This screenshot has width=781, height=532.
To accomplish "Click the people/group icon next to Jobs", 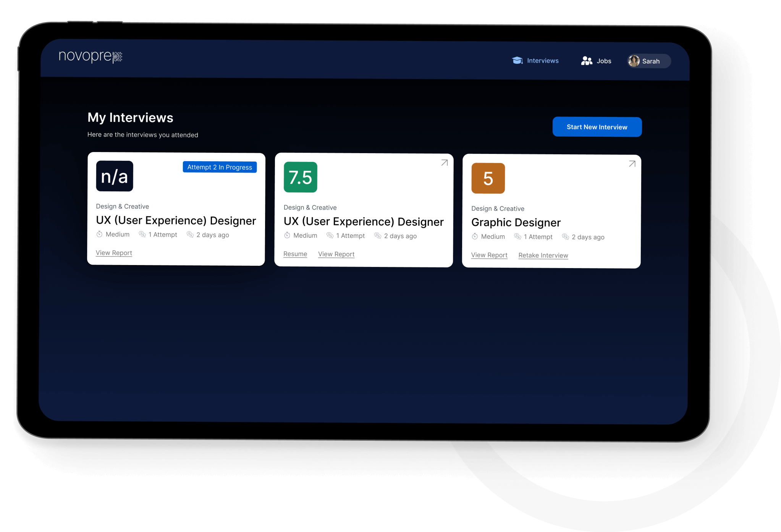I will pos(586,60).
